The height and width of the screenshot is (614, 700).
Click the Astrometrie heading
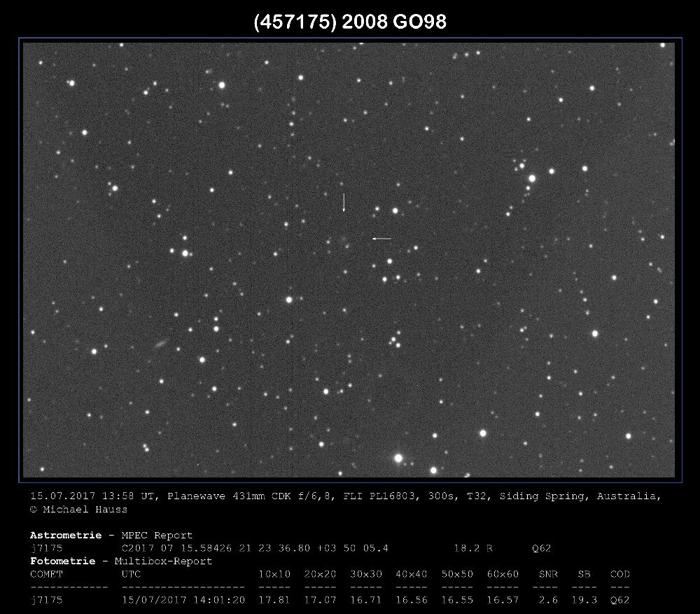click(x=63, y=536)
